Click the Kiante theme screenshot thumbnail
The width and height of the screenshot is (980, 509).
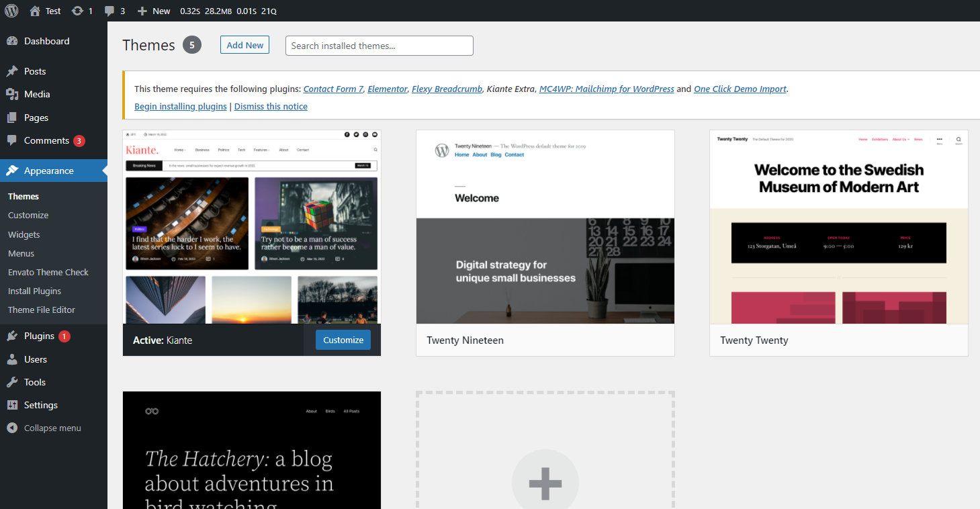click(252, 227)
